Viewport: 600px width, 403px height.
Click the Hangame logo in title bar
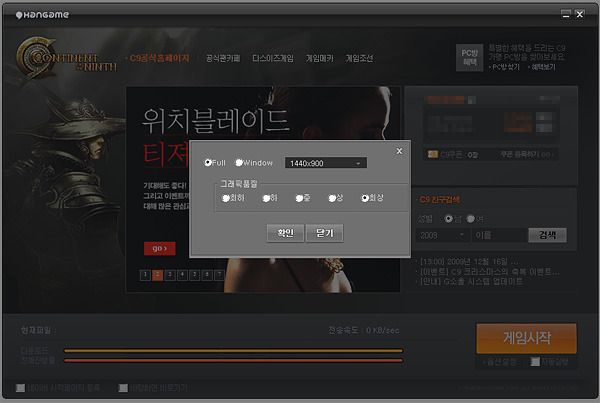pos(42,15)
